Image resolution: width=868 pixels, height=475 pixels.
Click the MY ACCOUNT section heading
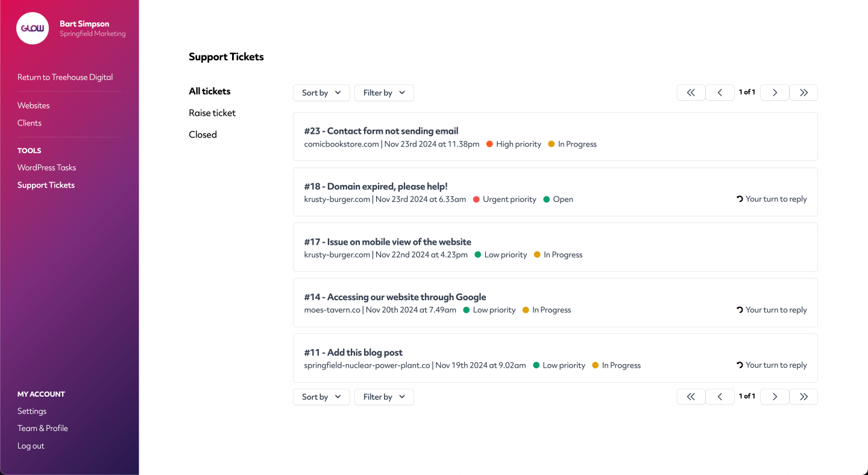click(41, 394)
